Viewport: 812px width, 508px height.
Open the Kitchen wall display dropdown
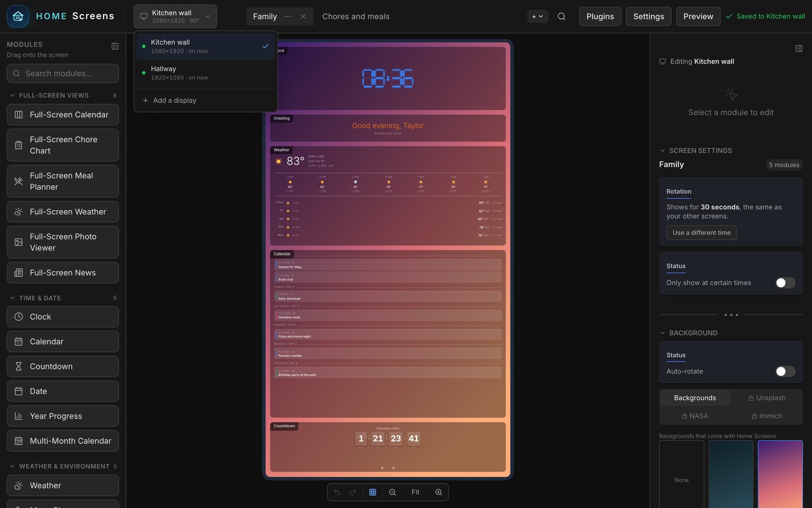[175, 16]
